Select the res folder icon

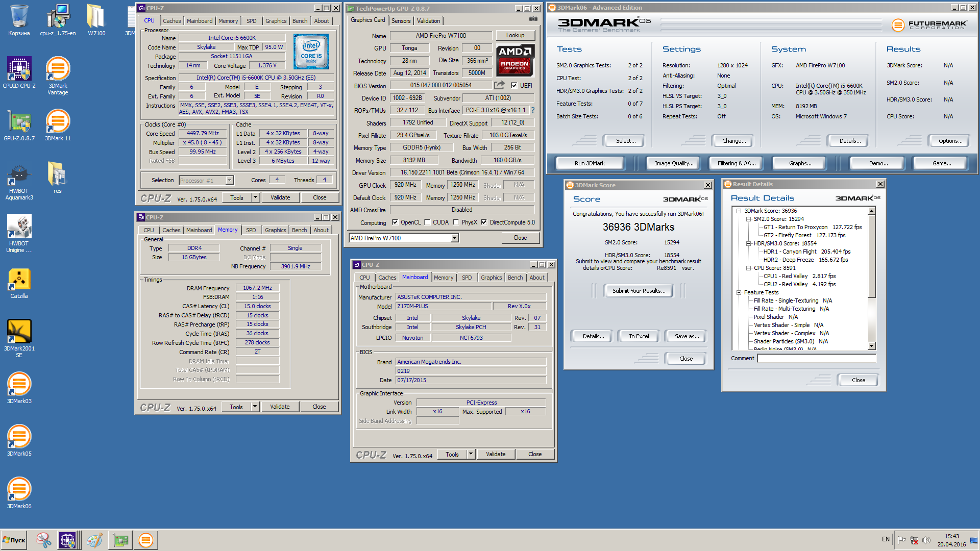pyautogui.click(x=57, y=178)
